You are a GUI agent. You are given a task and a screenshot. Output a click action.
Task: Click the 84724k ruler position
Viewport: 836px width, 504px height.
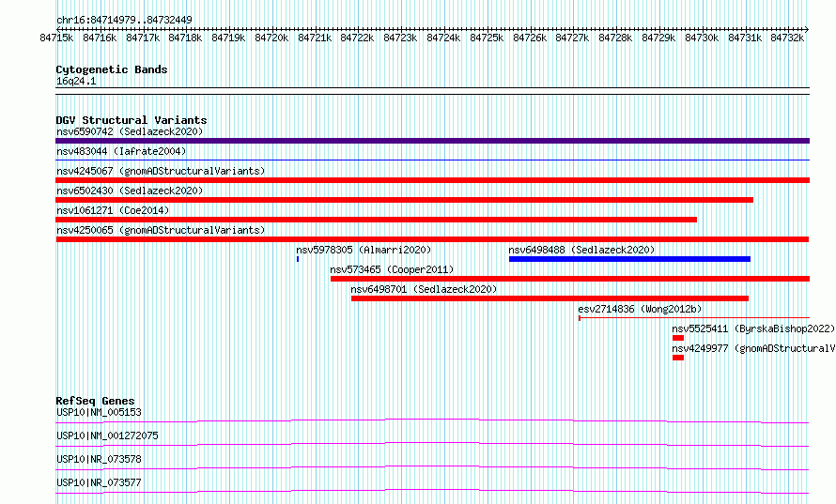[443, 38]
